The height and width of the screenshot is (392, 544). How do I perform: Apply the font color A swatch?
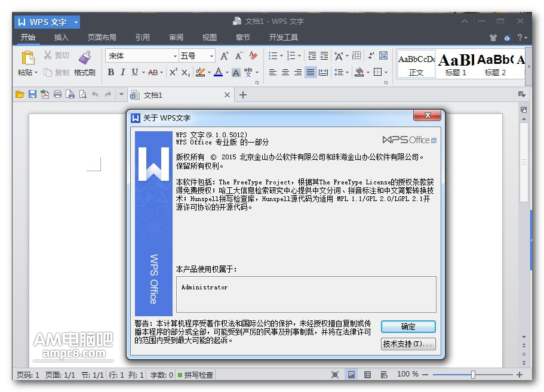218,72
